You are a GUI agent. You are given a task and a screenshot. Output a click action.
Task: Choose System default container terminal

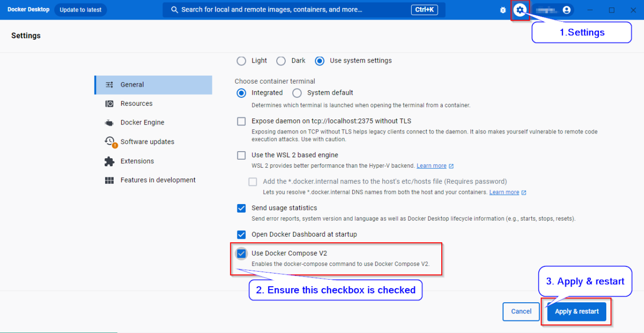297,93
